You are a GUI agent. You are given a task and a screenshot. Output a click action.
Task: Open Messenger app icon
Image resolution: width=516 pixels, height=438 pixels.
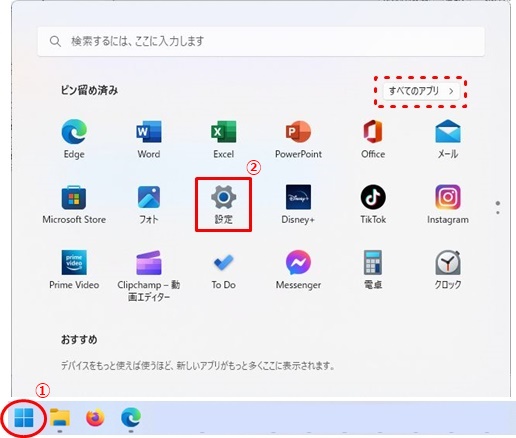[x=298, y=270]
